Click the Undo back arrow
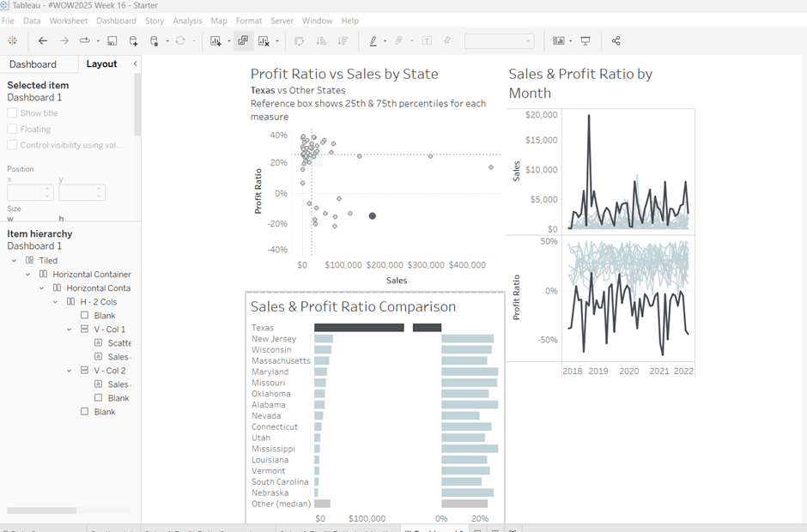Screen dimensions: 807x532 click(x=42, y=40)
